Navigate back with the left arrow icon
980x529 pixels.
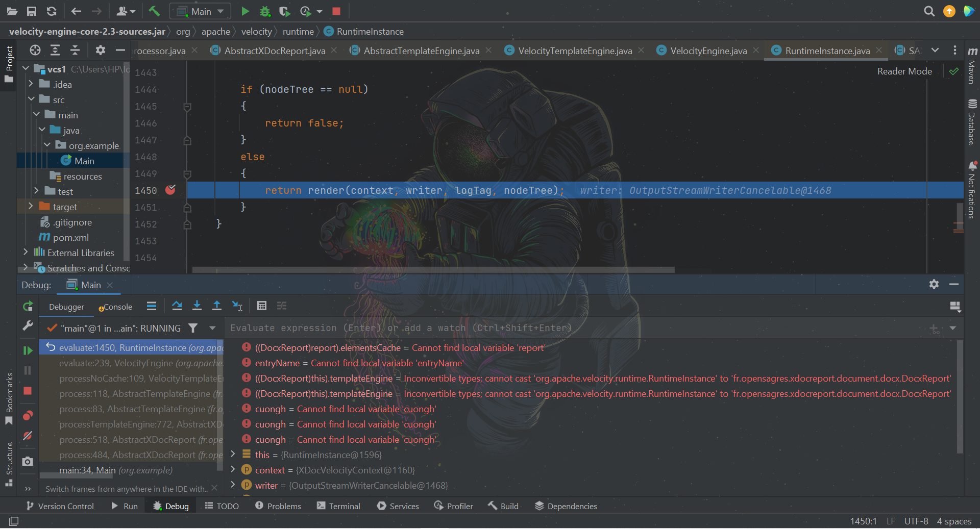point(76,11)
